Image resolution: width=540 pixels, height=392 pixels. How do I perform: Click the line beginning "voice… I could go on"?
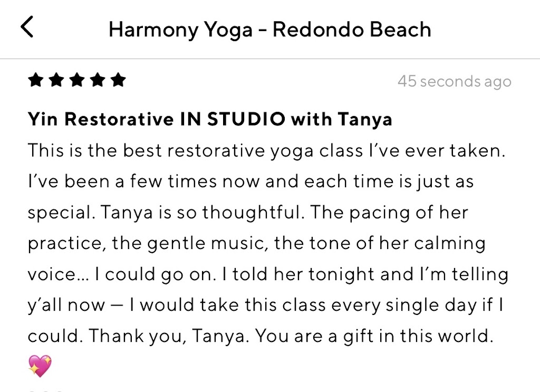point(268,274)
